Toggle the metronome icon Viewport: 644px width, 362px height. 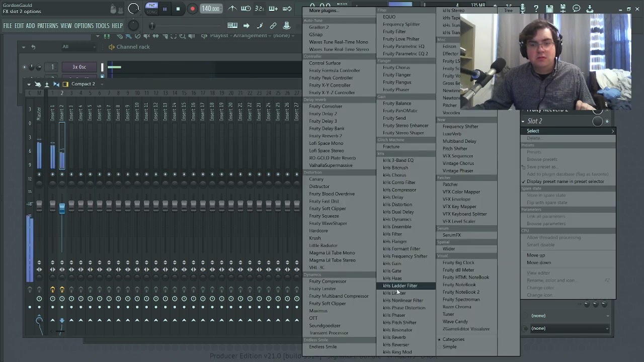coord(232,9)
